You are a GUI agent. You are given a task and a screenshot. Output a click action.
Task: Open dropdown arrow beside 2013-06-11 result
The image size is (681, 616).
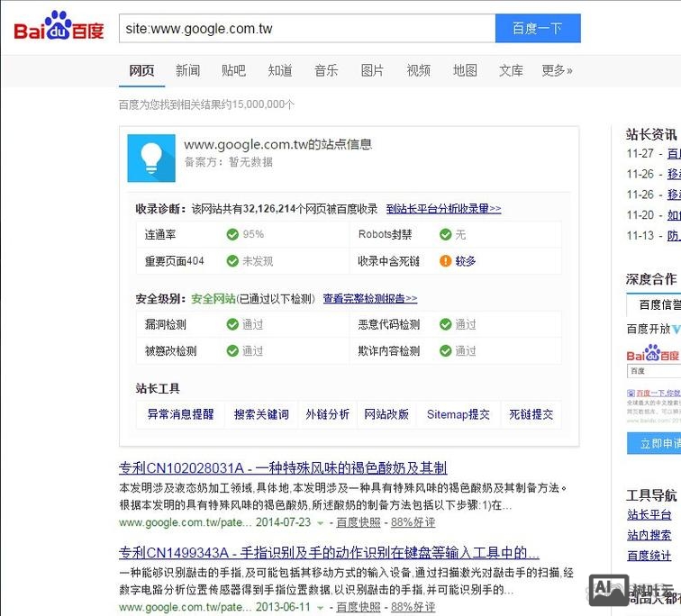tap(320, 608)
